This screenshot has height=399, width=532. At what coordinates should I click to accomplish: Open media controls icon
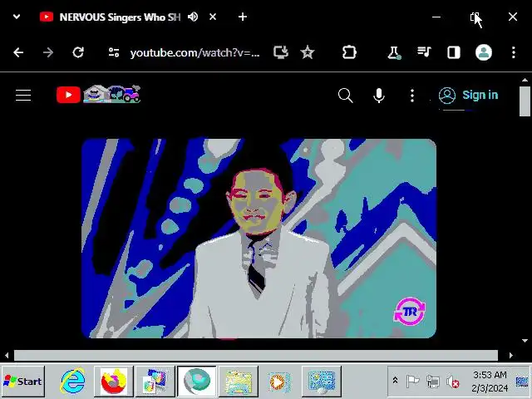[424, 52]
